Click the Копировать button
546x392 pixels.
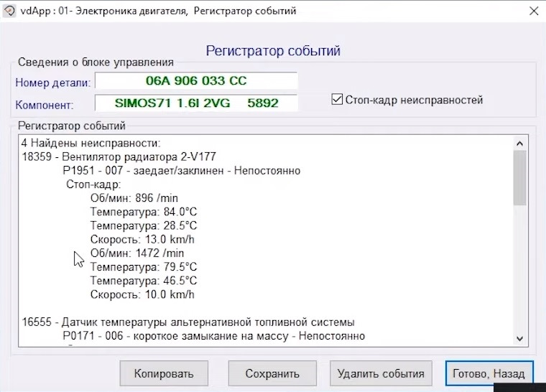pos(164,373)
